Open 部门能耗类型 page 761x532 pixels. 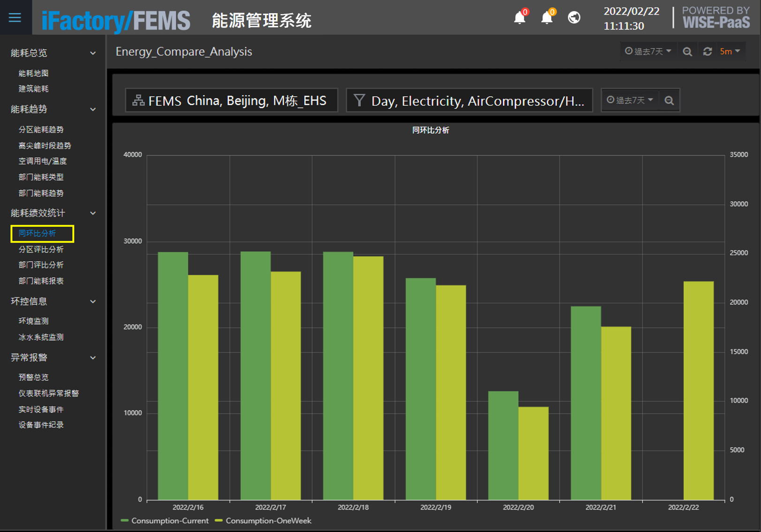pyautogui.click(x=41, y=177)
